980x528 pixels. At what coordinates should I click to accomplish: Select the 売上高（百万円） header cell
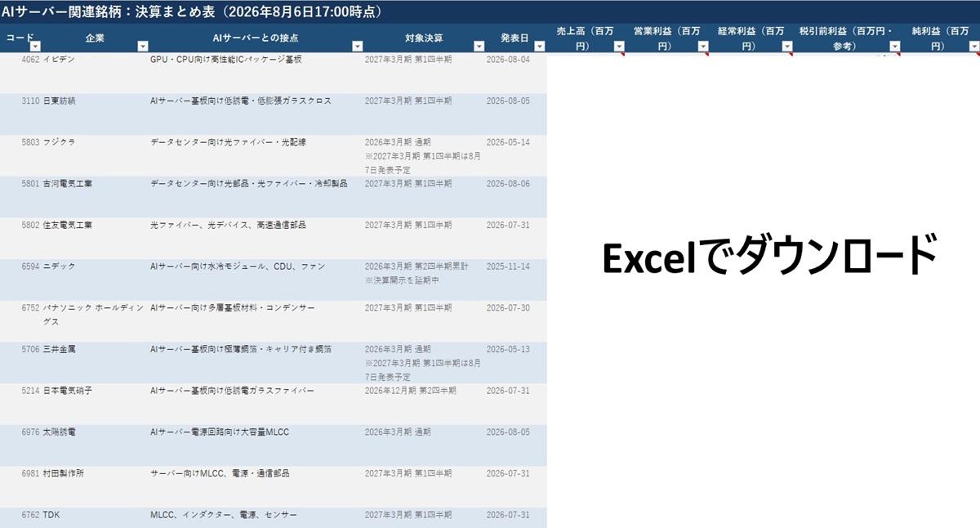(x=585, y=38)
